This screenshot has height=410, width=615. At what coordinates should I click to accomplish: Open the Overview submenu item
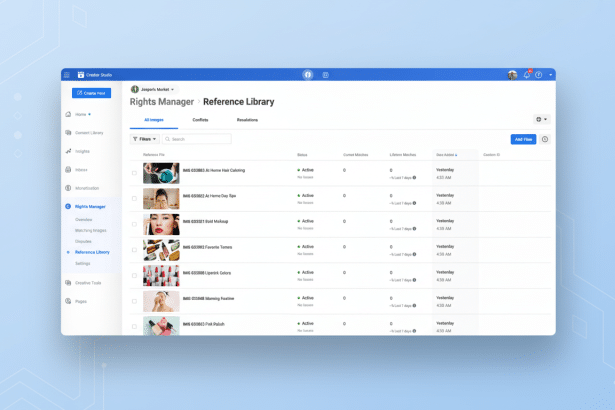pos(84,219)
